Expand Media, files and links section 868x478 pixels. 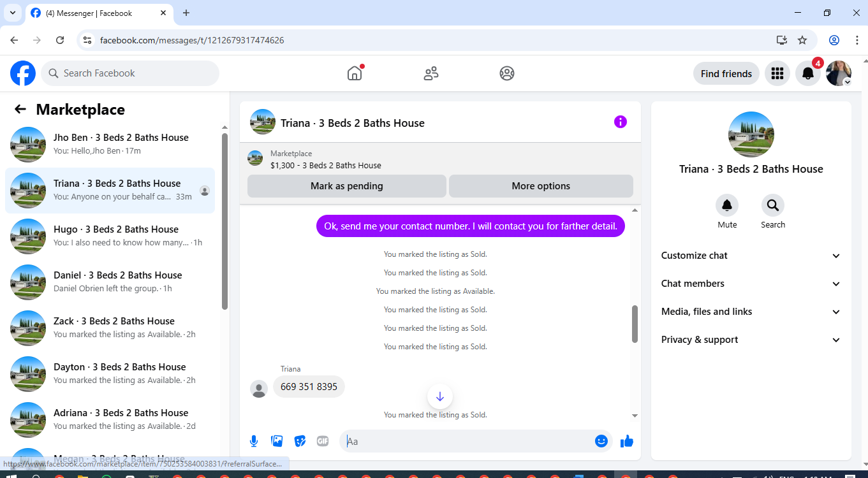point(751,312)
